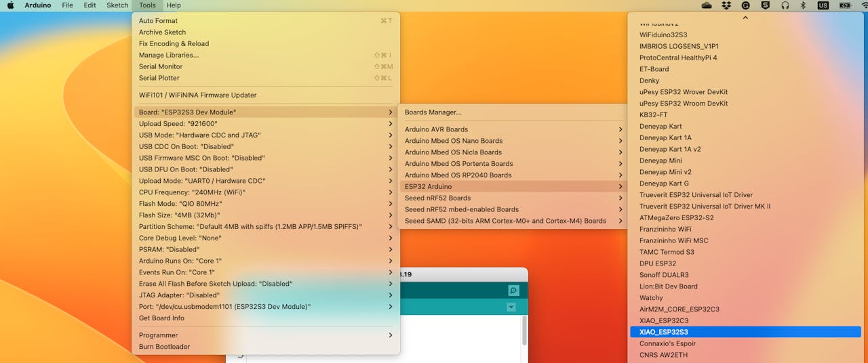Screen dimensions: 868x363
Task: Click the shield icon with 5 in menu bar
Action: (766, 5)
